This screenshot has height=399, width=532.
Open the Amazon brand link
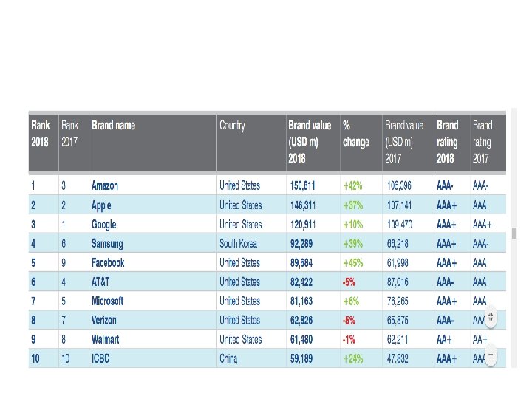pos(105,185)
